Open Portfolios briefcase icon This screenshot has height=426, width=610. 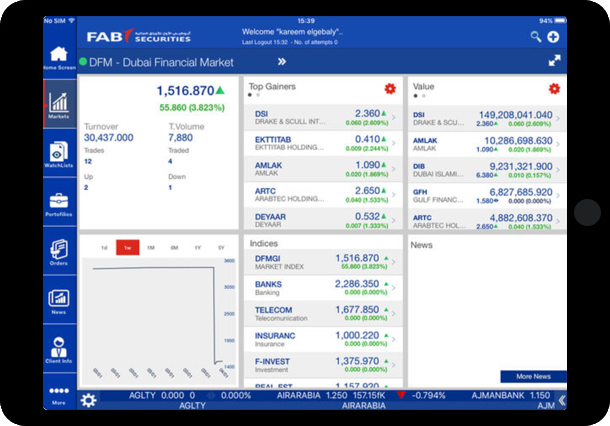click(59, 204)
